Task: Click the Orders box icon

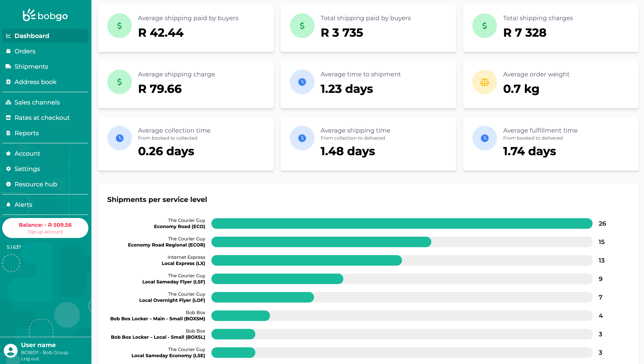Action: click(9, 51)
